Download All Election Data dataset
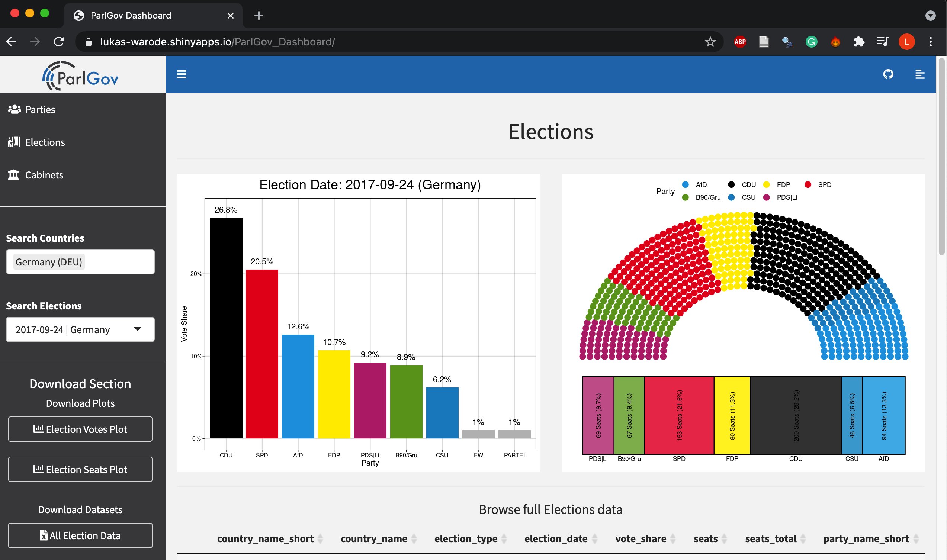The height and width of the screenshot is (560, 947). tap(80, 535)
